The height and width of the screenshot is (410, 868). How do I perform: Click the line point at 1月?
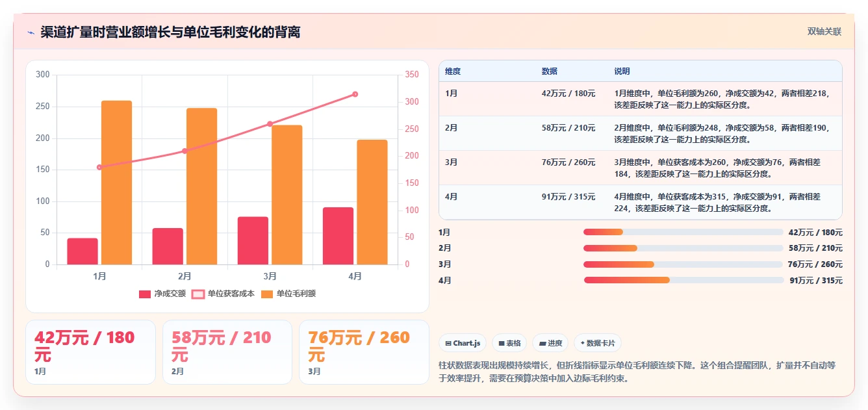coord(99,167)
